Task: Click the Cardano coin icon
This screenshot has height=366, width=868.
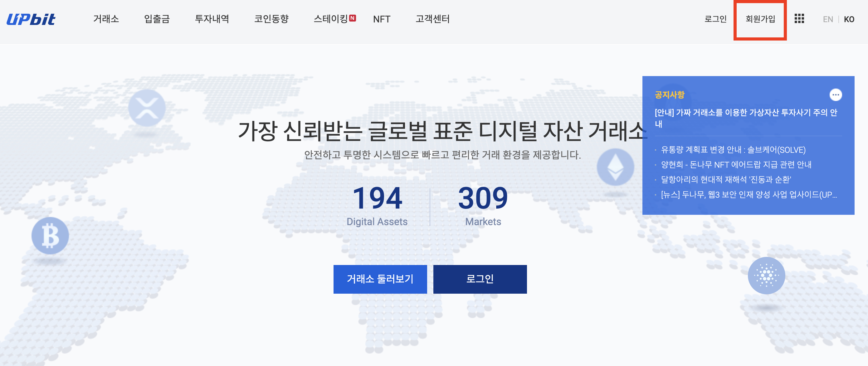Action: (x=766, y=275)
